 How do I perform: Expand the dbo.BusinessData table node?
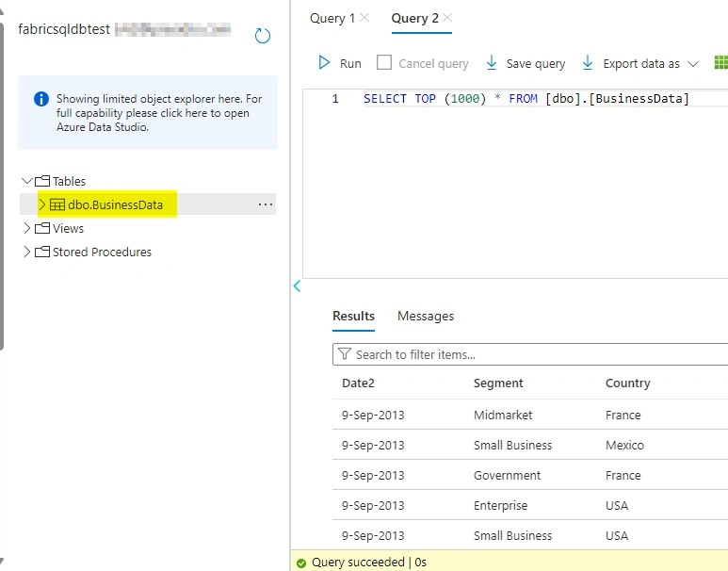click(x=42, y=204)
